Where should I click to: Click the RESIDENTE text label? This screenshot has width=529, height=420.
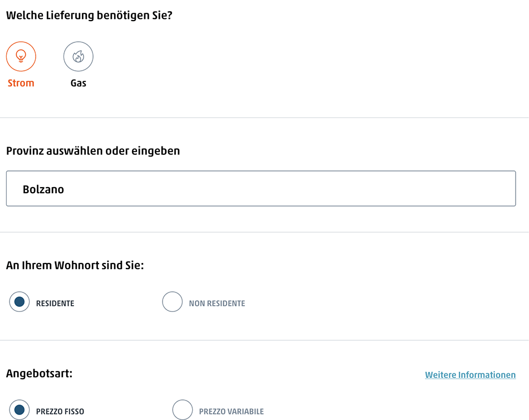point(55,304)
